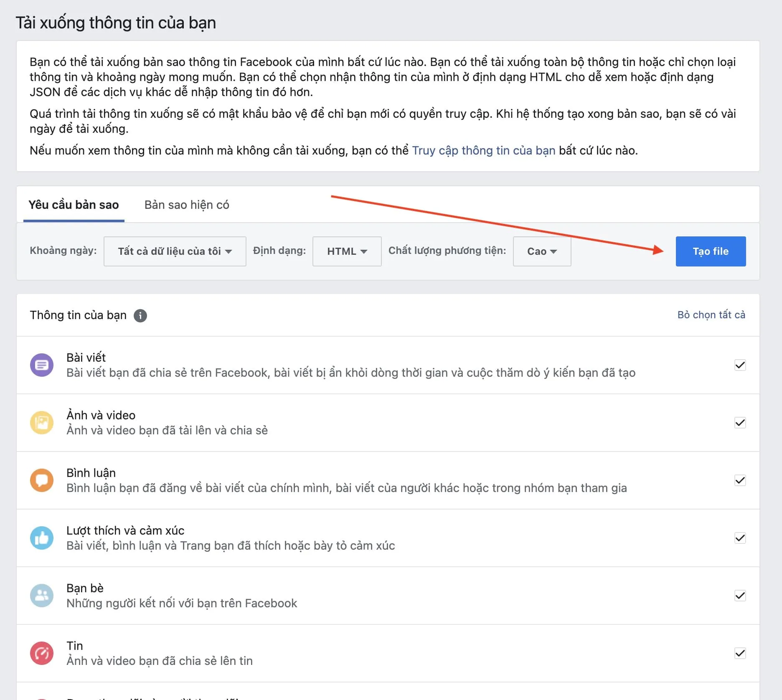Click the info icon beside Thông tin của bạn
The image size is (782, 700).
click(140, 315)
